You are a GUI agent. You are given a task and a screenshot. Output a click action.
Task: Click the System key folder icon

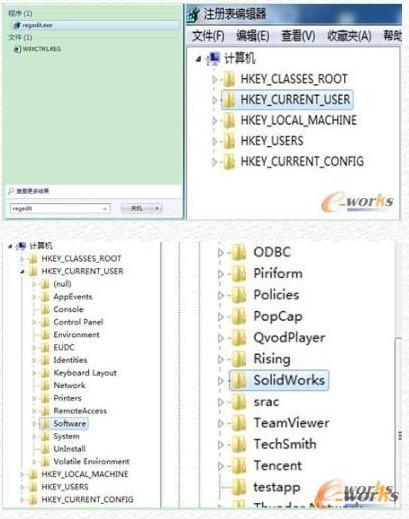[45, 436]
